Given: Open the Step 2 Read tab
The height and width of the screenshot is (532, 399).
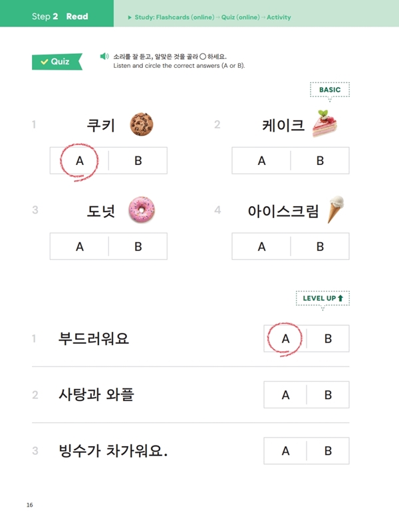Looking at the screenshot, I should tap(60, 17).
